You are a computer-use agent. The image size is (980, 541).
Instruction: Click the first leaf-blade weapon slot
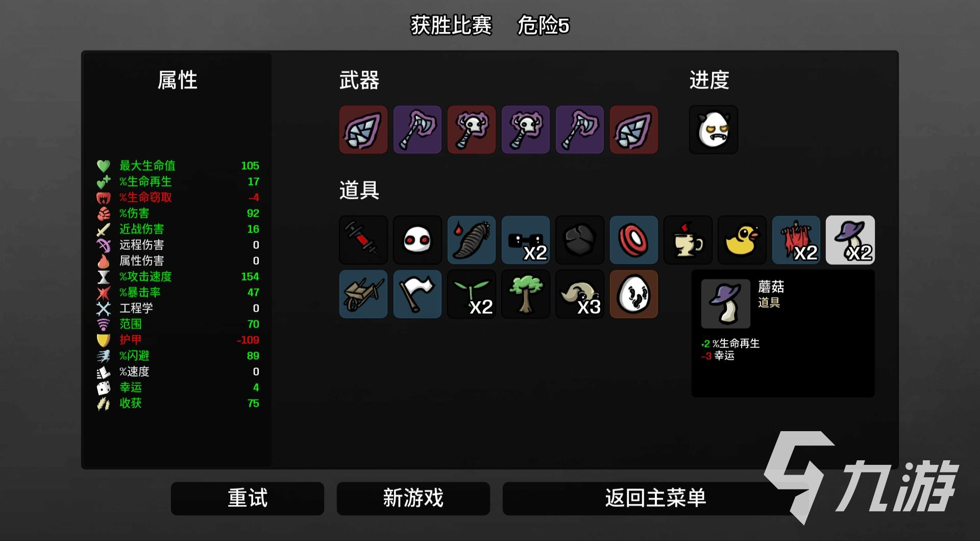click(363, 130)
